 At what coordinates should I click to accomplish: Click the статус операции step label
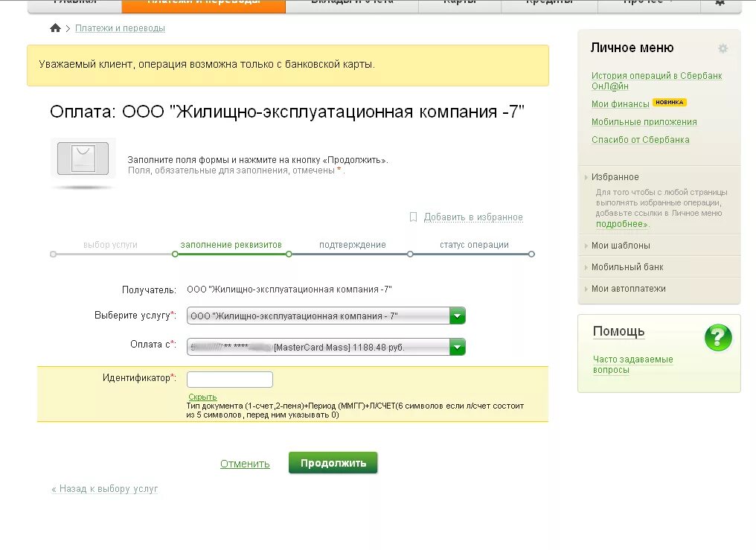[x=474, y=245]
